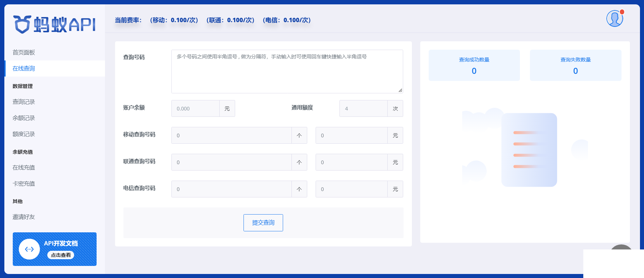Click 点击查看 on API docs banner
644x278 pixels.
(61, 255)
